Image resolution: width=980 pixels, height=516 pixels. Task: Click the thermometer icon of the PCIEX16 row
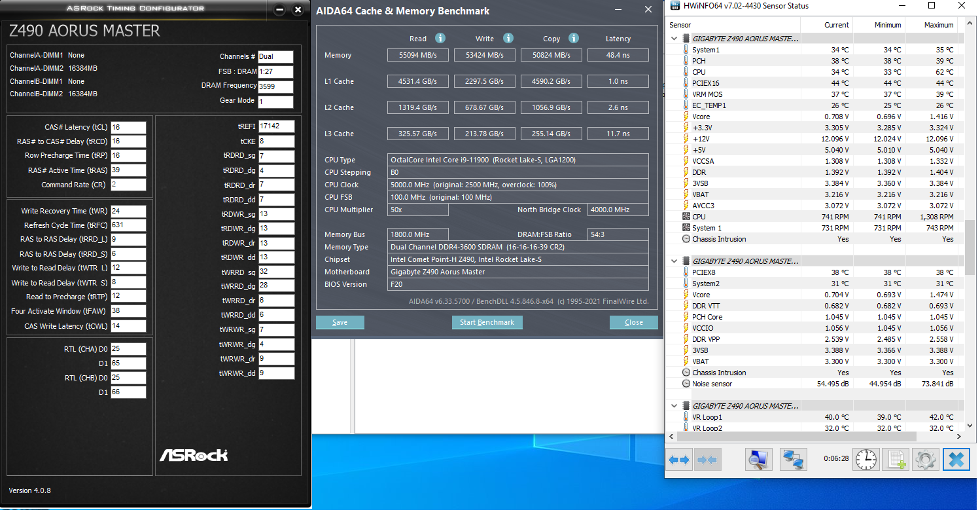(x=686, y=83)
